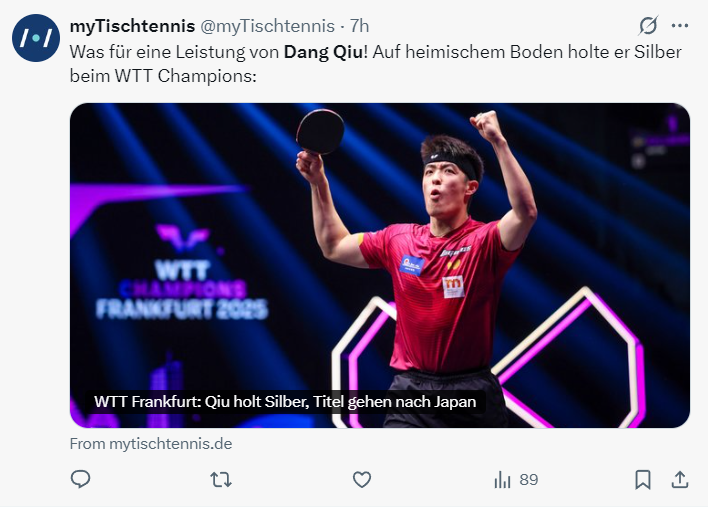
Task: Click the myTischtennis profile avatar
Action: 36,39
